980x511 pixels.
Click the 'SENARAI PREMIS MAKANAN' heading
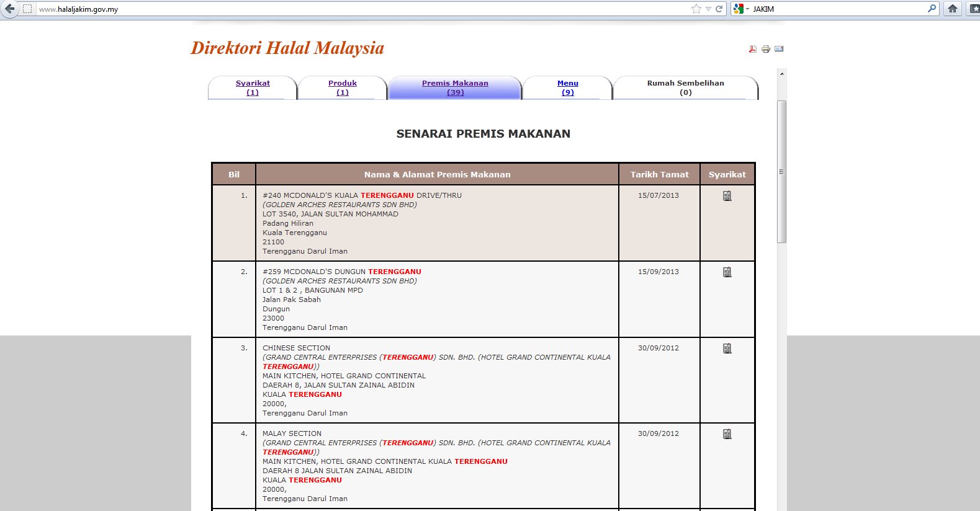[x=483, y=133]
